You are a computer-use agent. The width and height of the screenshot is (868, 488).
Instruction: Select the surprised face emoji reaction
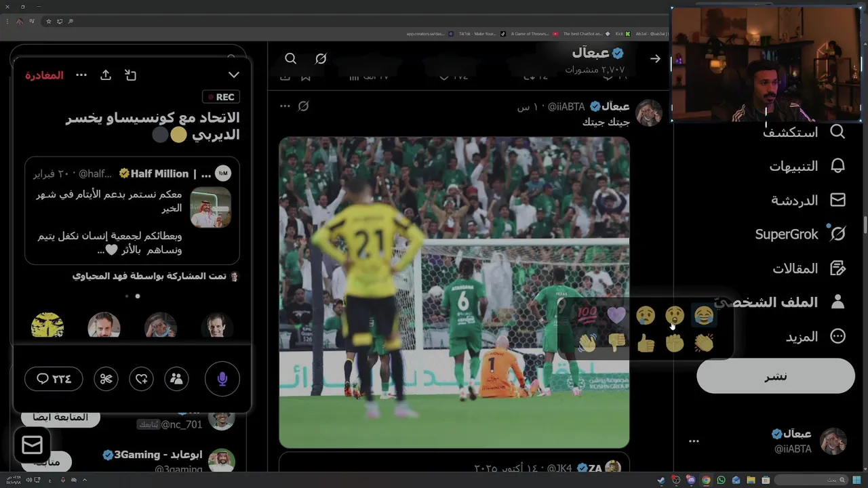coord(675,315)
